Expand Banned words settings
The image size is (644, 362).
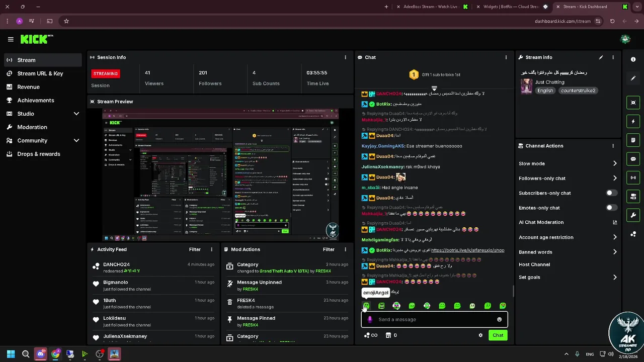(615, 252)
